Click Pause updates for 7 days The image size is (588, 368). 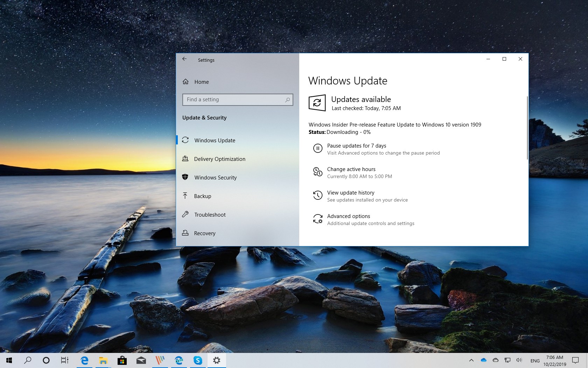[357, 146]
